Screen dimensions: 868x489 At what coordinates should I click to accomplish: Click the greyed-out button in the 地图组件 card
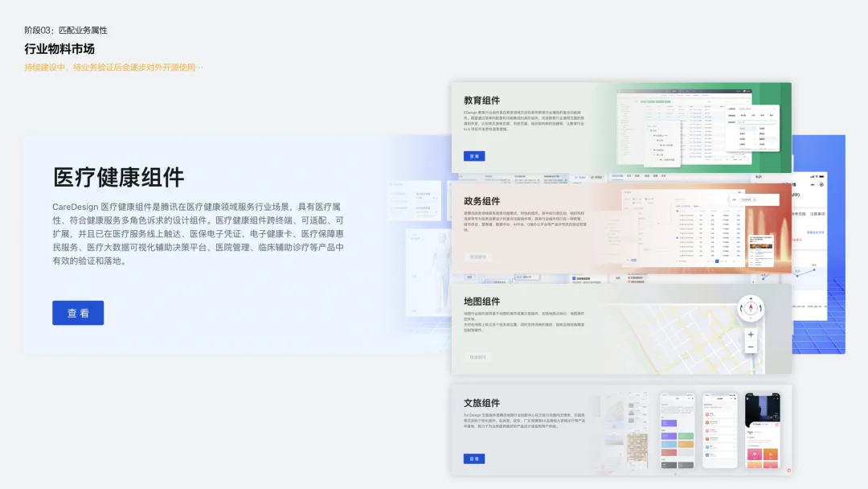pyautogui.click(x=477, y=357)
